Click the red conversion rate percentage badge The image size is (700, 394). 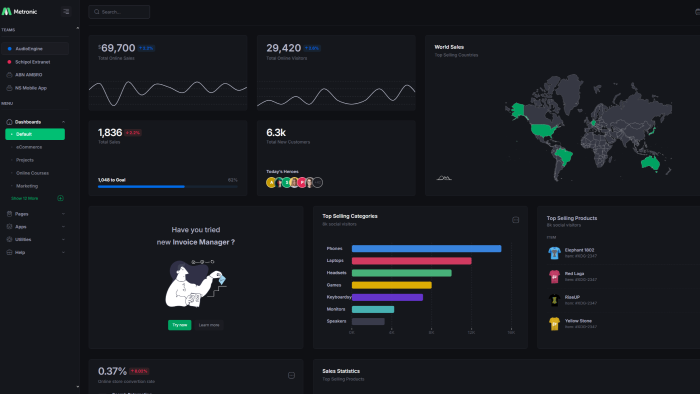pyautogui.click(x=140, y=371)
